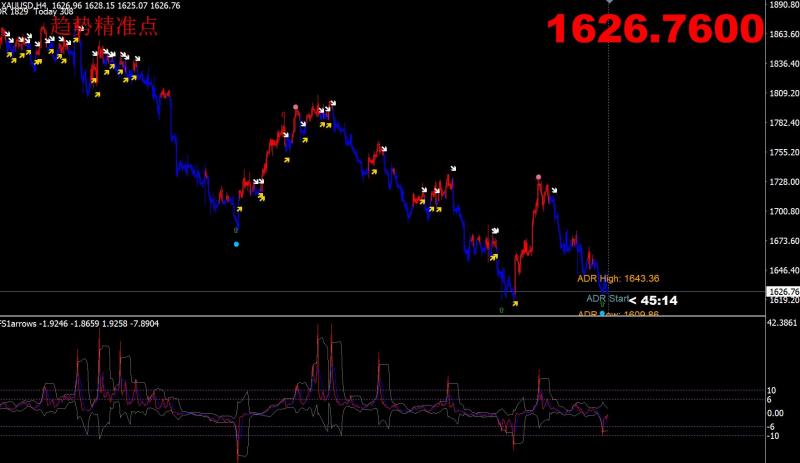Click the FS1arrows indicator label

[x=22, y=324]
